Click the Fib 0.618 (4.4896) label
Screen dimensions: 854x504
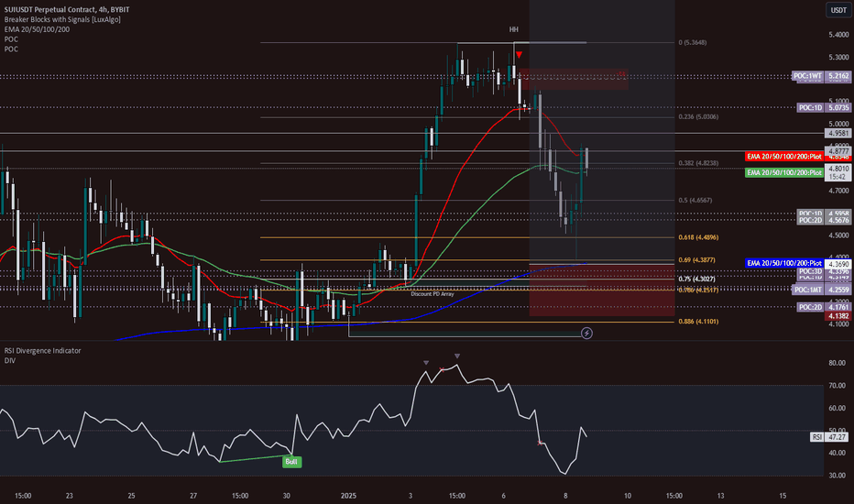pyautogui.click(x=698, y=237)
